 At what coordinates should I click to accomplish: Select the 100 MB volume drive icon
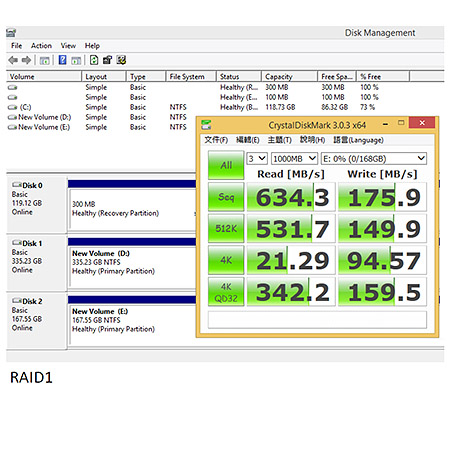(12, 97)
